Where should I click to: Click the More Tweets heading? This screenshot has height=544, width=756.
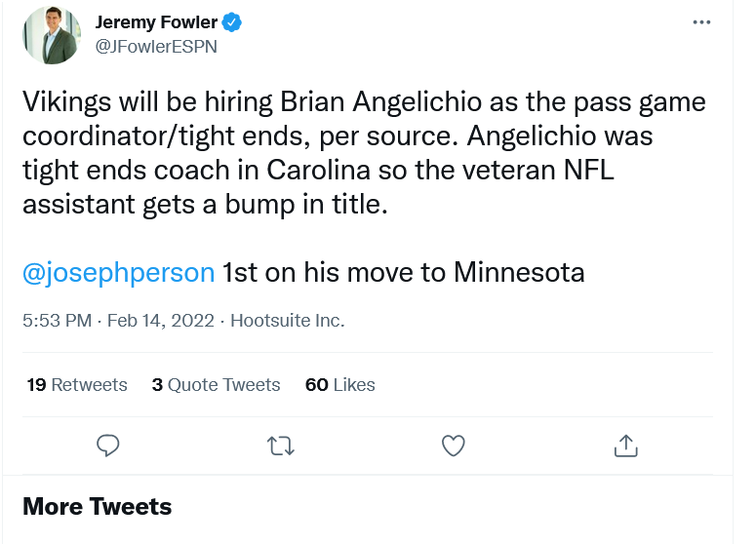(x=97, y=507)
